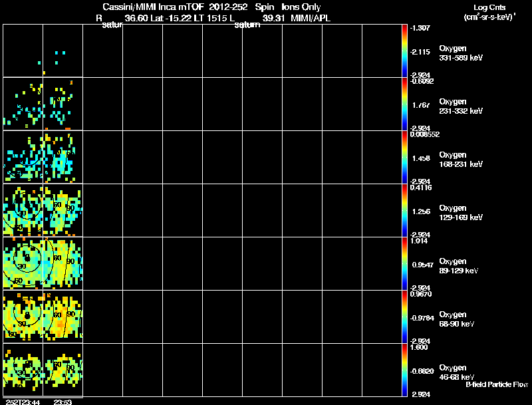Click the '23:53' time label
The width and height of the screenshot is (532, 405).
pyautogui.click(x=63, y=402)
